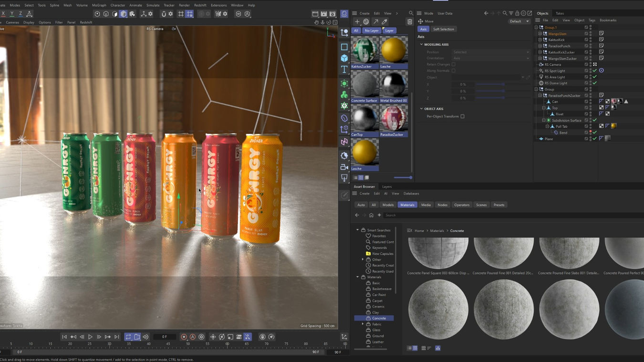Select the Text spline tool
The width and height of the screenshot is (644, 362).
[344, 70]
